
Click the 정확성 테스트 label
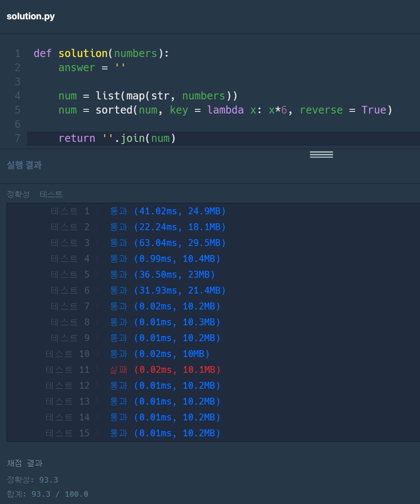pos(35,194)
